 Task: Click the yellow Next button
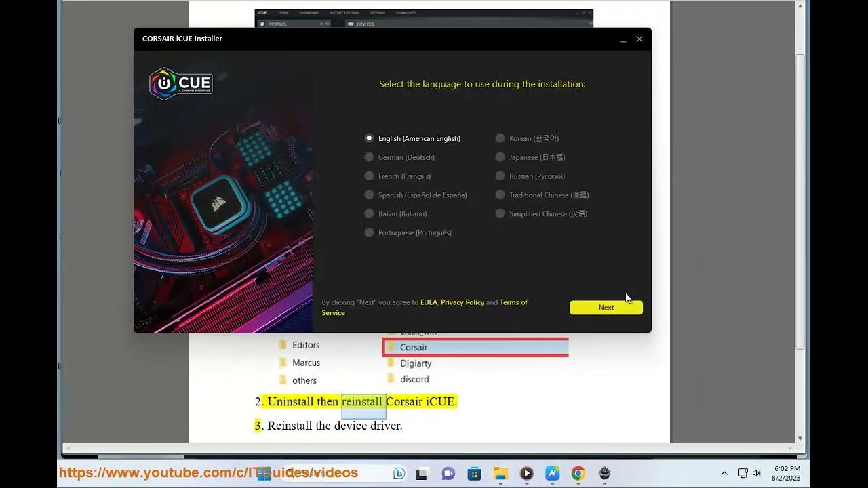pos(606,308)
